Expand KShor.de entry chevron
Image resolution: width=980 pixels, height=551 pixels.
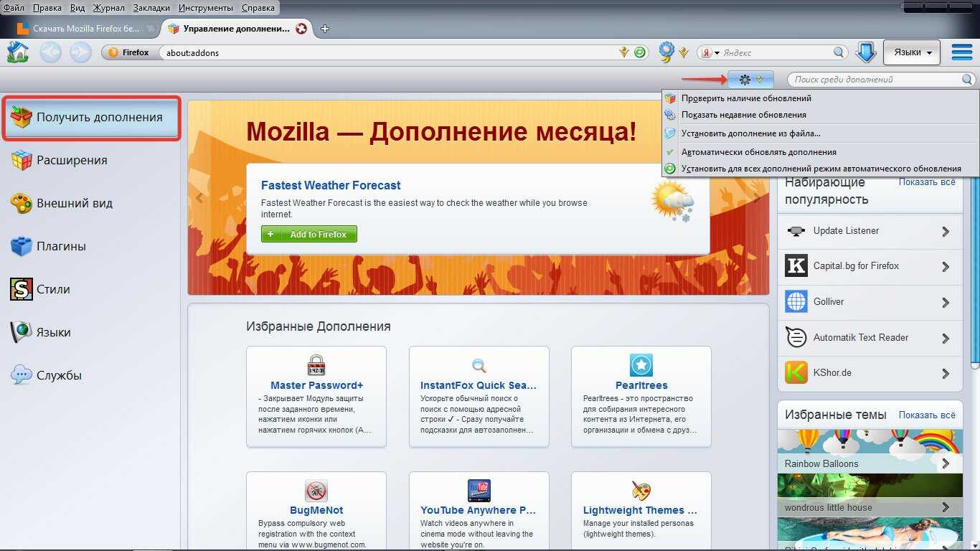click(946, 374)
